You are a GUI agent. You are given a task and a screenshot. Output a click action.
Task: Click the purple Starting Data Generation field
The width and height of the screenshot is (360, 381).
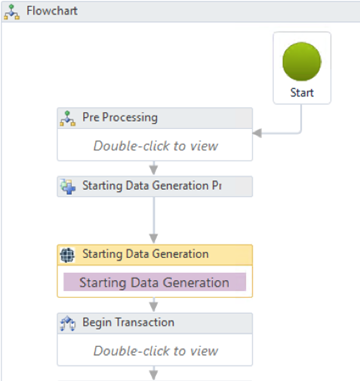155,282
